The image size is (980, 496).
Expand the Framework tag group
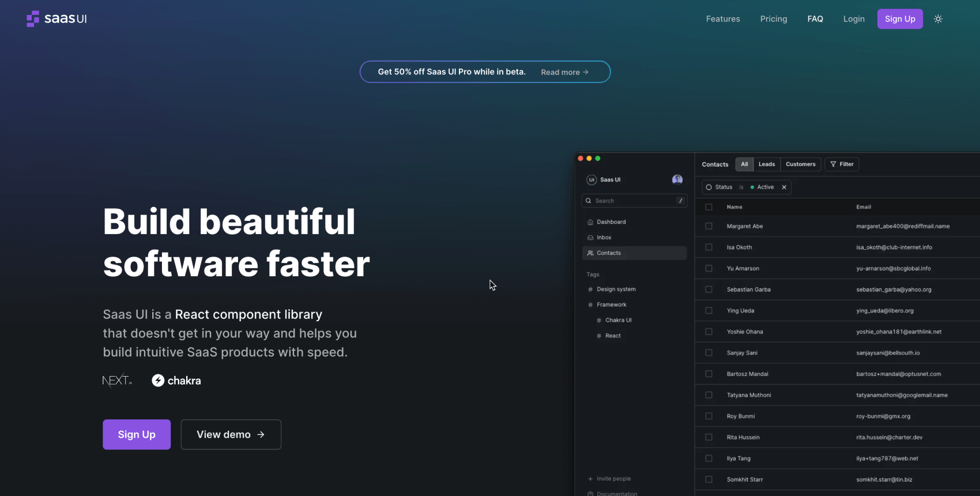tap(611, 305)
